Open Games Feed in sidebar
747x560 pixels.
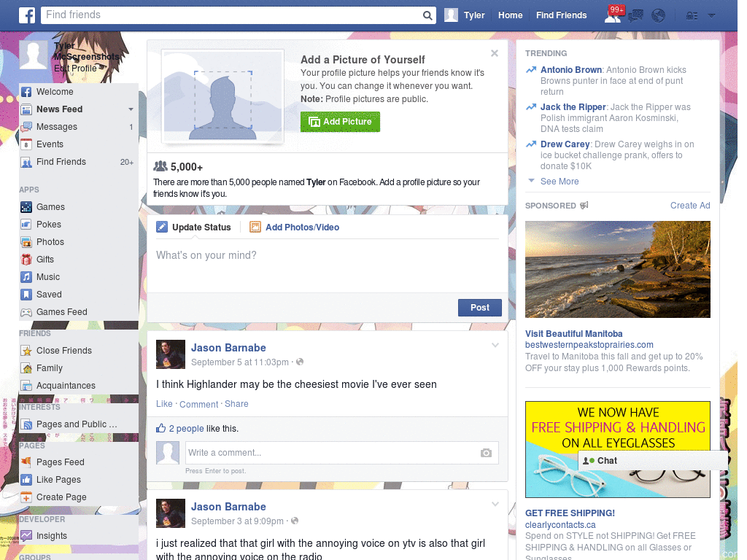pos(79,312)
